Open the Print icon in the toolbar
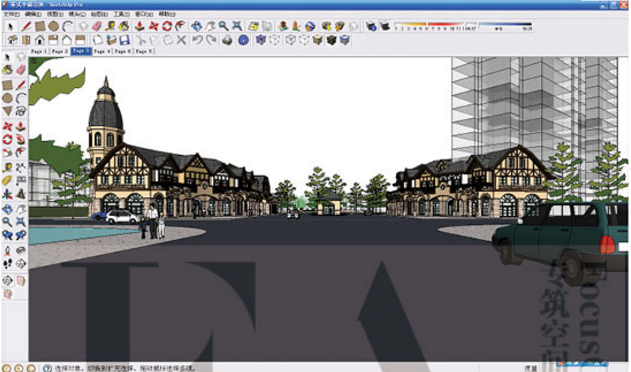This screenshot has height=372, width=631. coord(227,40)
